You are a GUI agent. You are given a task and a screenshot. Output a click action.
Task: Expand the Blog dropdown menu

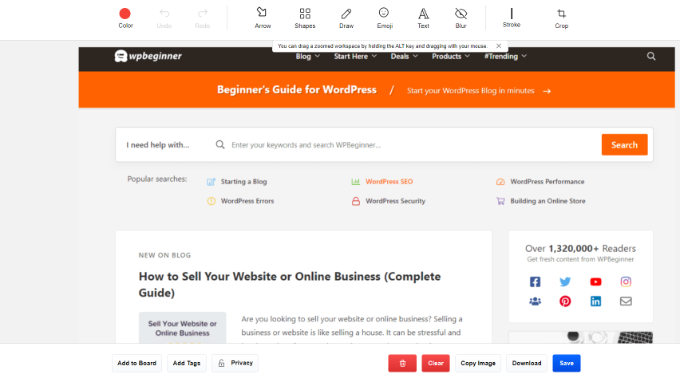[307, 56]
